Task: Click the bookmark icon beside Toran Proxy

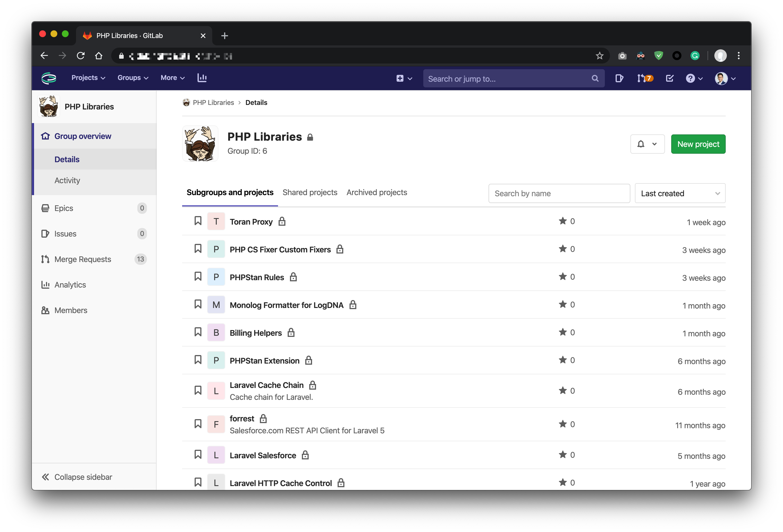Action: pyautogui.click(x=198, y=221)
